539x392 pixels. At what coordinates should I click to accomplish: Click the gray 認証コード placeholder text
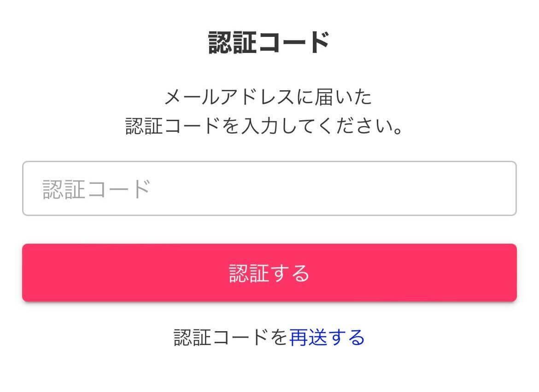pyautogui.click(x=96, y=189)
